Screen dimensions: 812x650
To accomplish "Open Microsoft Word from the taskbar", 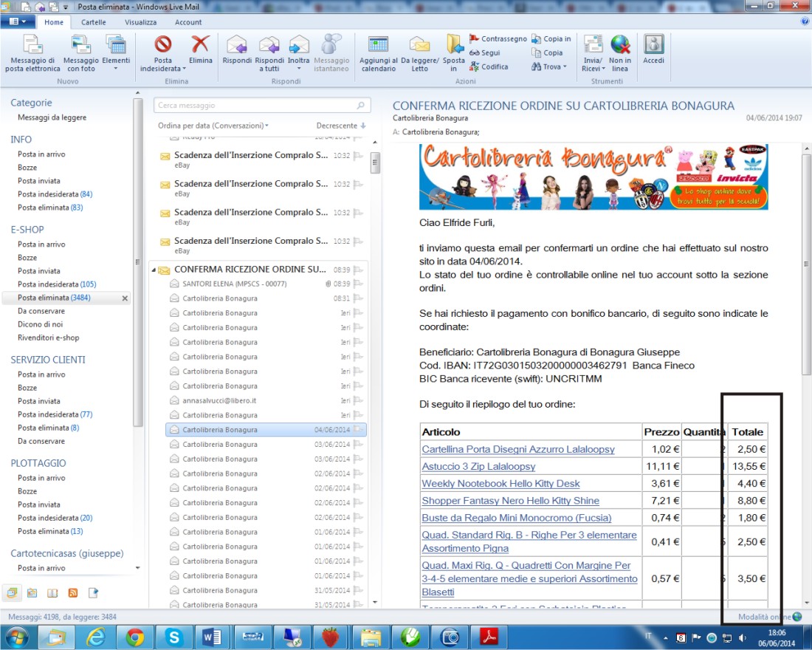I will tap(213, 637).
